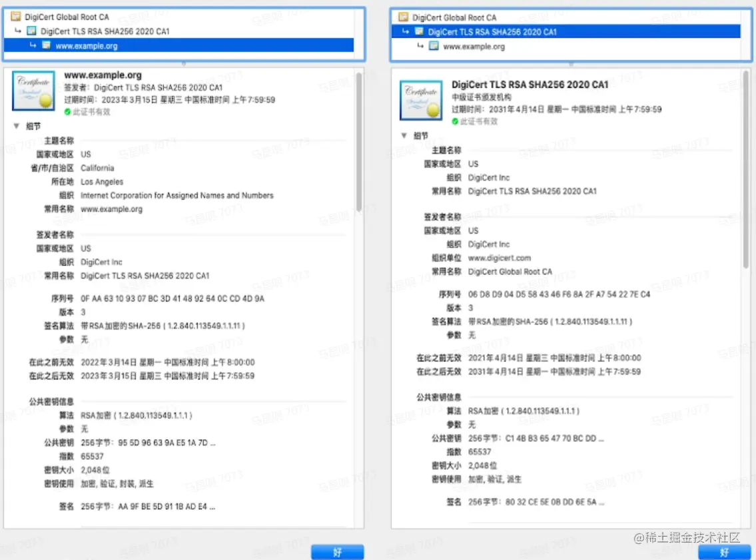Select DigiCert TLS RSA SHA256 2020 CA1 in left tree
The height and width of the screenshot is (560, 756).
(x=105, y=31)
